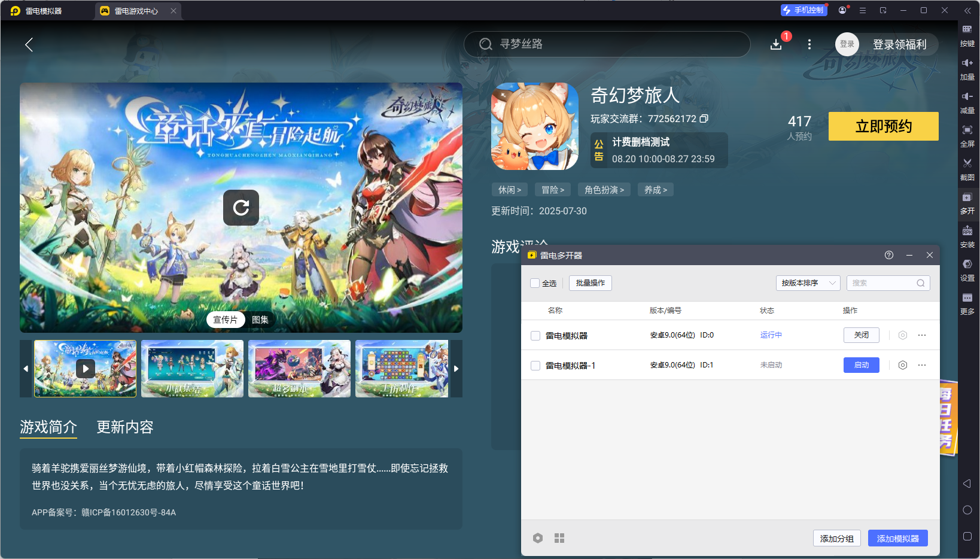Screen dimensions: 980x559
Task: Open 更多 more tools in sidebar
Action: click(967, 303)
